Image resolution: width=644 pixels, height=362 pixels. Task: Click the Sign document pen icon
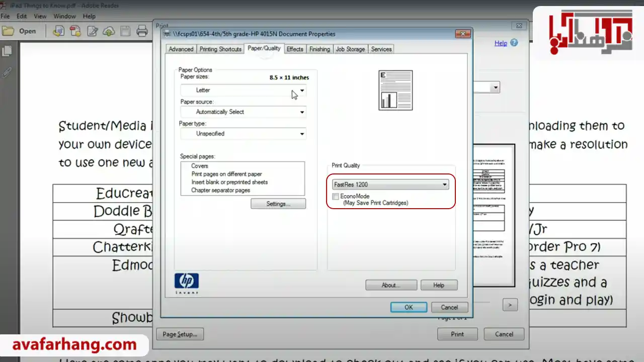point(92,31)
